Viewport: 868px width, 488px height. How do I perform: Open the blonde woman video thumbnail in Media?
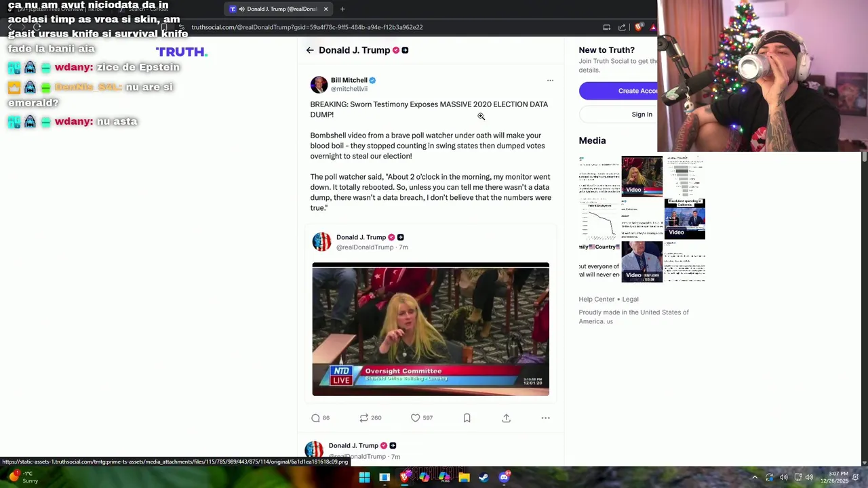(642, 176)
